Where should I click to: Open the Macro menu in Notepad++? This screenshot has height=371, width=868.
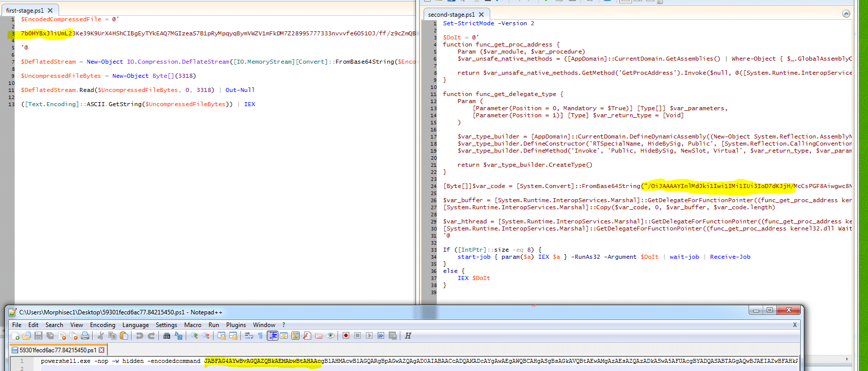point(193,325)
